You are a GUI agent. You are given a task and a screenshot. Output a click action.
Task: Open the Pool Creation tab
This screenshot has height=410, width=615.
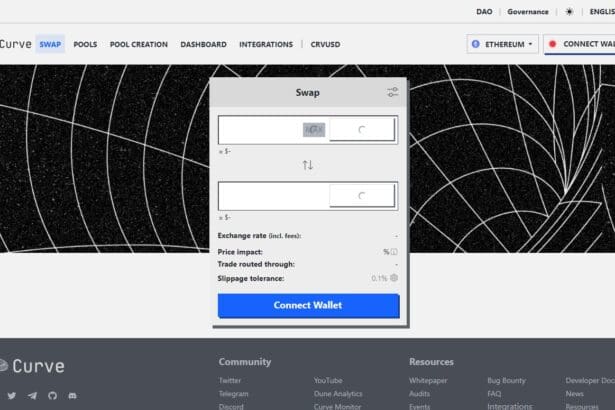pos(139,44)
